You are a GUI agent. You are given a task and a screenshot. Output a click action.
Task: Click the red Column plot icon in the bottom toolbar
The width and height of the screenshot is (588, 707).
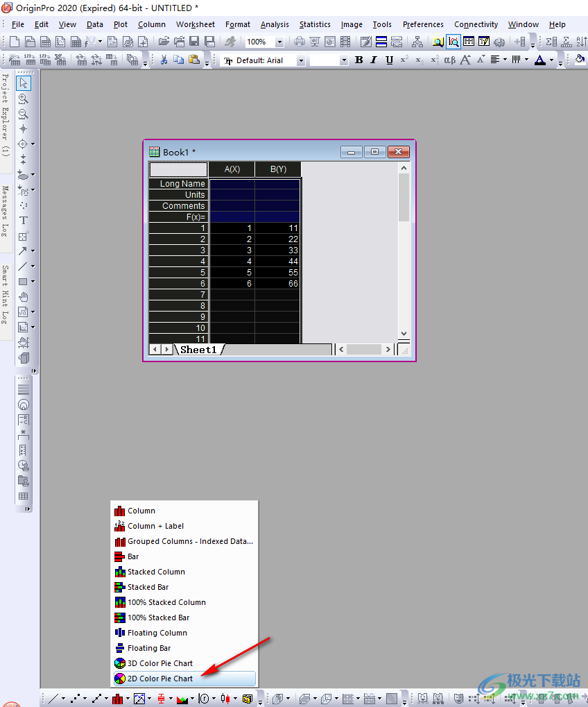[118, 699]
